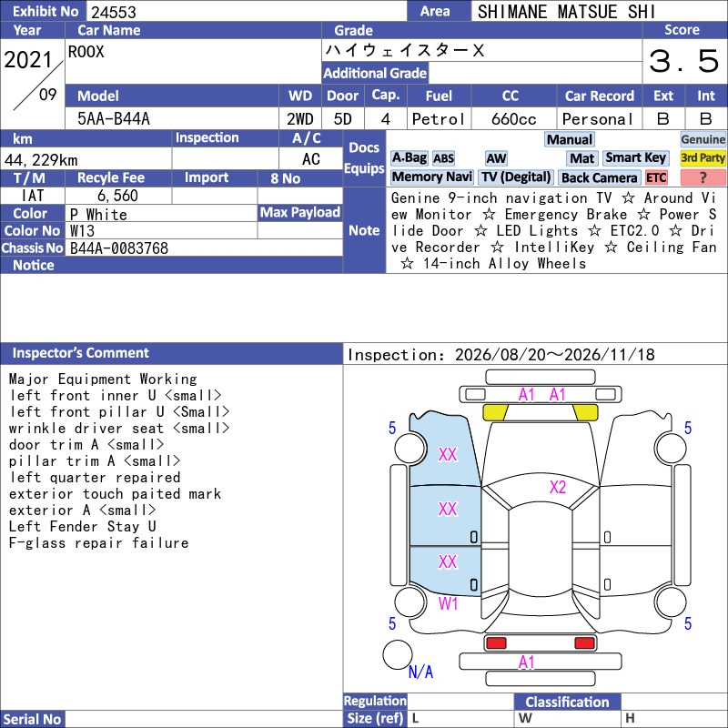Viewport: 728px width, 728px height.
Task: Click the Serial No label
Action: tap(32, 719)
